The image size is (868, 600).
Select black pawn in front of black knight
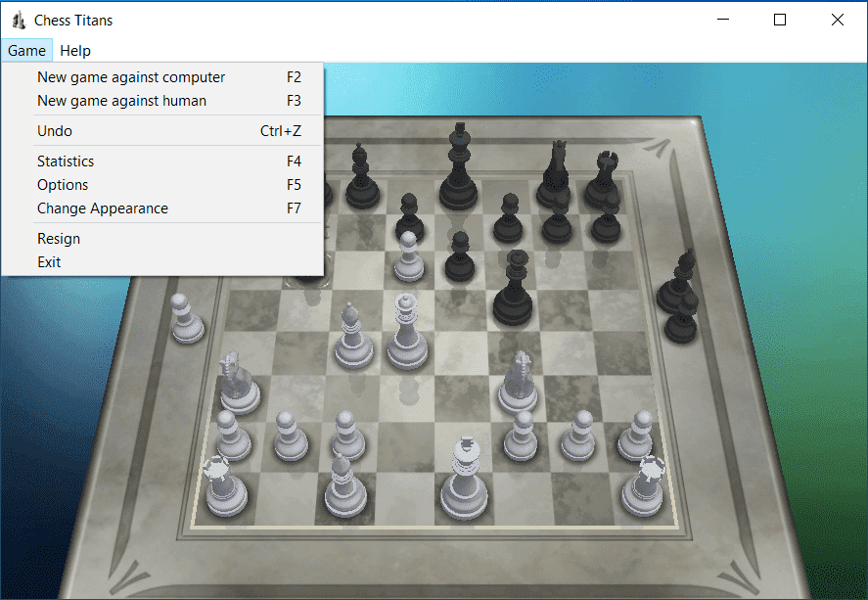click(x=557, y=218)
